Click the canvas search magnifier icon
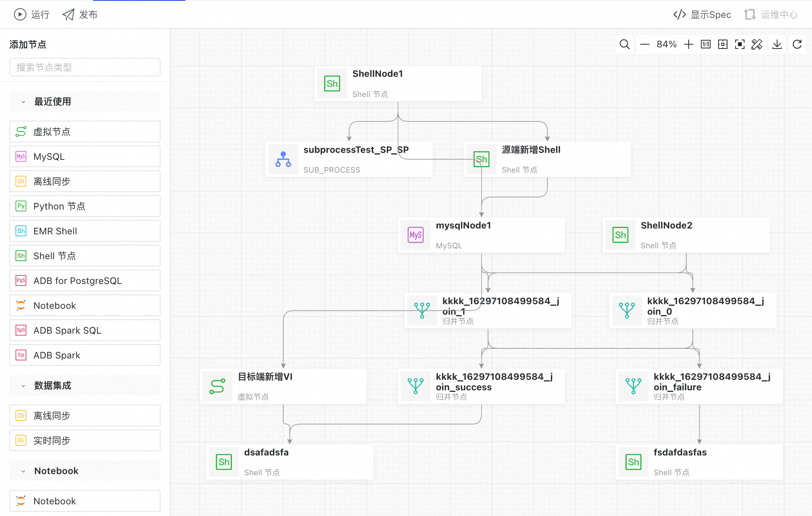The height and width of the screenshot is (516, 812). (624, 44)
